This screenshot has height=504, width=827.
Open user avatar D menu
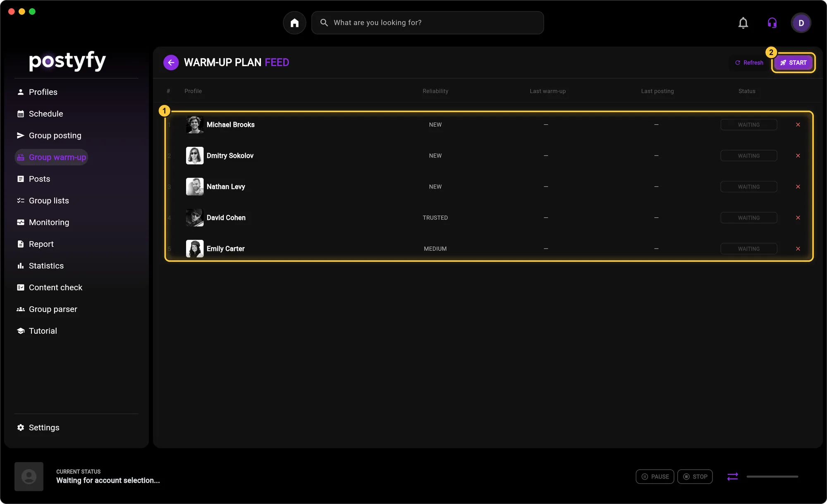(801, 23)
